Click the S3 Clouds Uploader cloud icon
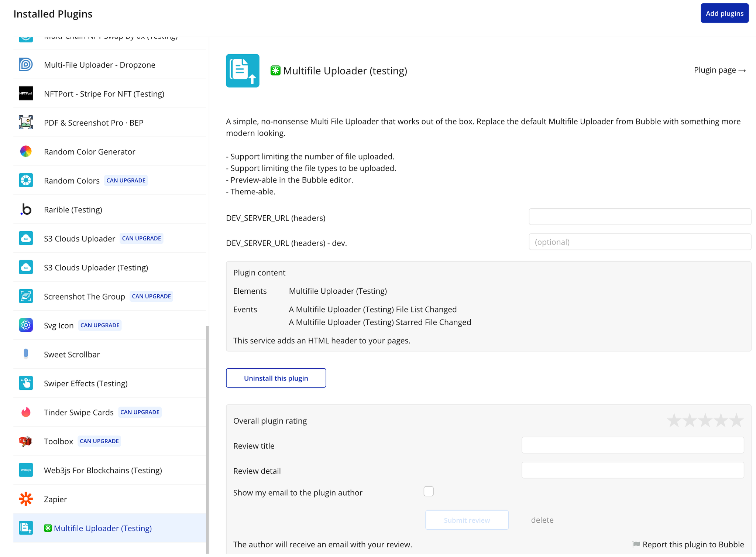 click(26, 238)
